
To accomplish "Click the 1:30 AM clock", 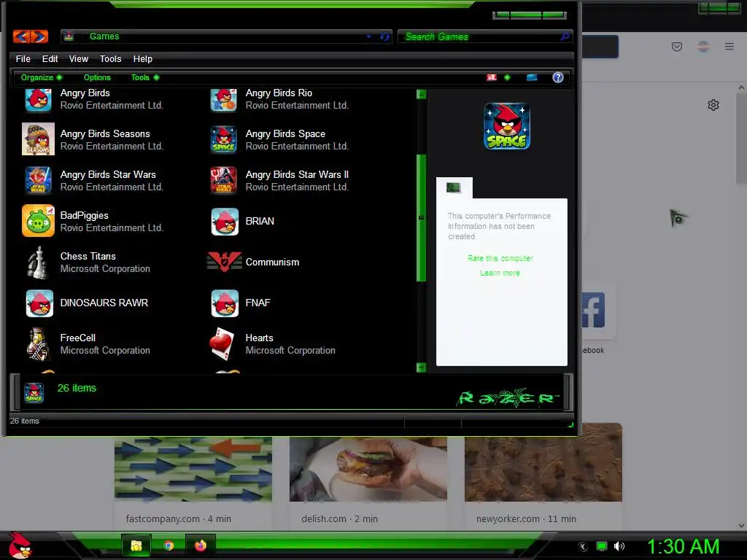I will pyautogui.click(x=683, y=547).
